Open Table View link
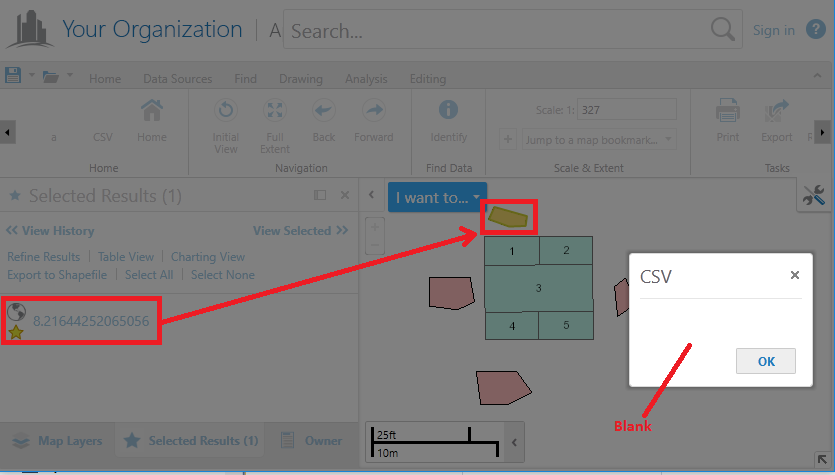This screenshot has height=475, width=835. pyautogui.click(x=126, y=257)
